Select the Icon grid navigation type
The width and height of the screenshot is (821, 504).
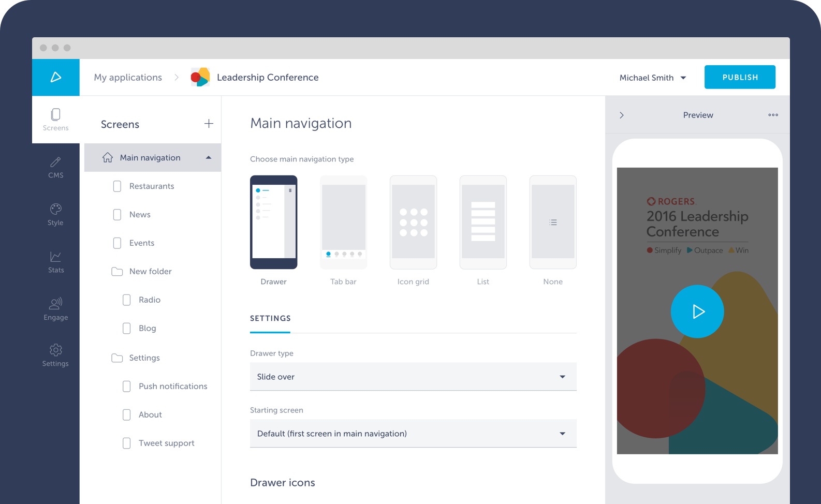click(413, 223)
